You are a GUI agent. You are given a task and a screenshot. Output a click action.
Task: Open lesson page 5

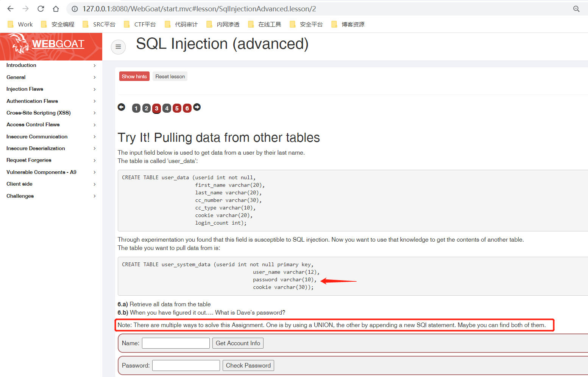pyautogui.click(x=177, y=108)
